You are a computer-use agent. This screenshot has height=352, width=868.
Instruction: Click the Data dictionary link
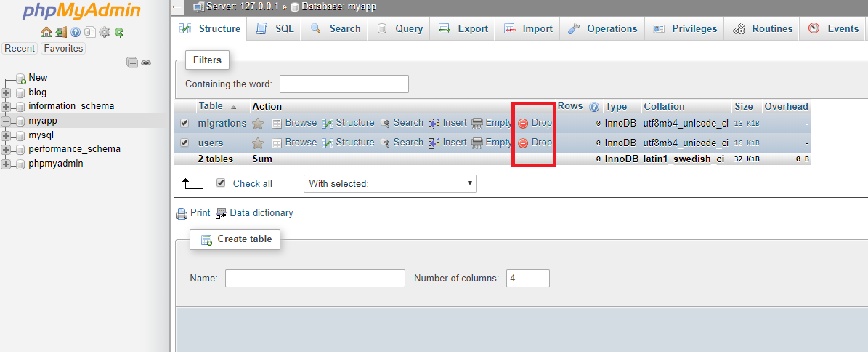click(x=261, y=213)
